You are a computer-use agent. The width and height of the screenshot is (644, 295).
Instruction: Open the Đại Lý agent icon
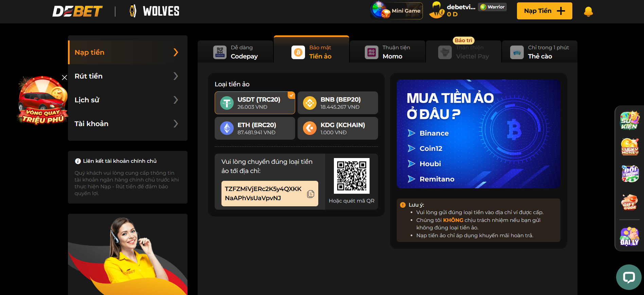(630, 236)
